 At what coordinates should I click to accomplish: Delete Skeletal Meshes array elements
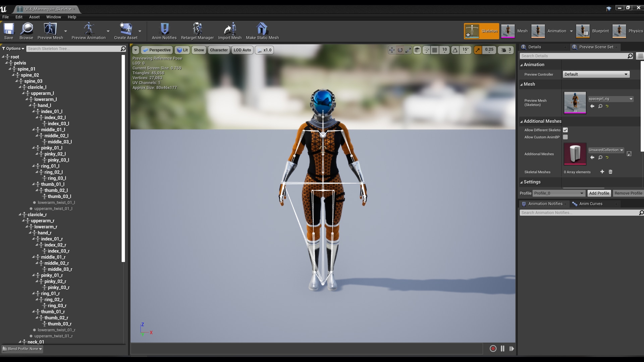[610, 172]
